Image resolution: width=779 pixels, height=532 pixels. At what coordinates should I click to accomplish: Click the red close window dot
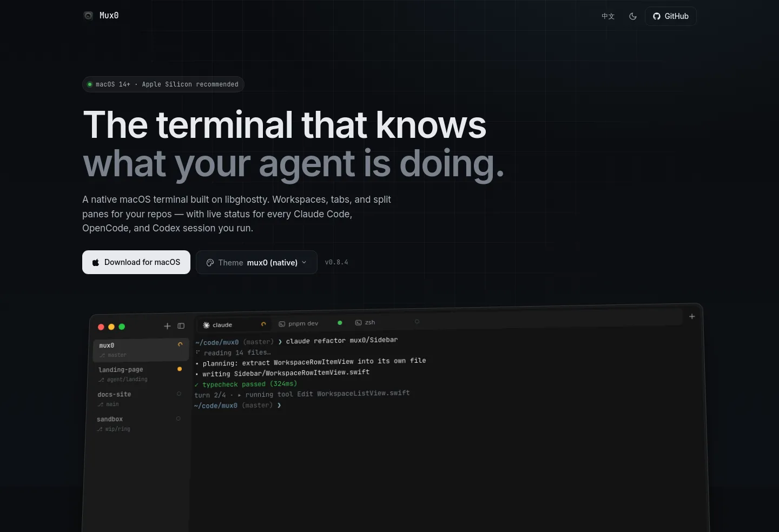101,327
